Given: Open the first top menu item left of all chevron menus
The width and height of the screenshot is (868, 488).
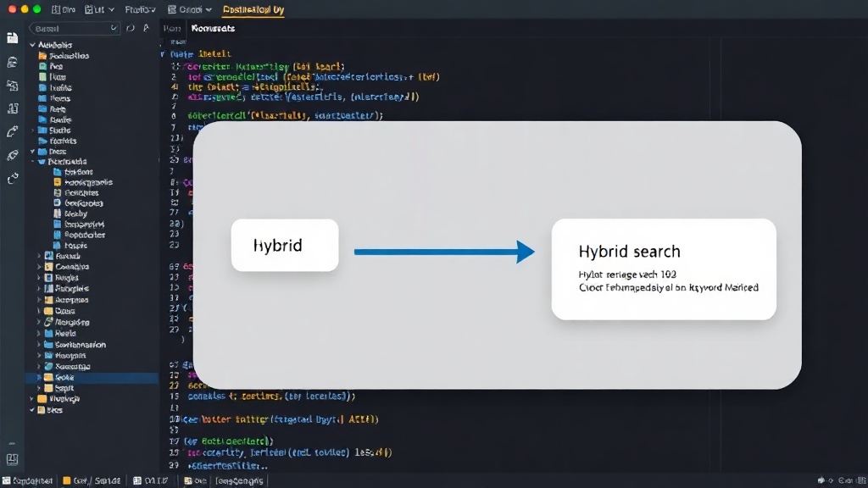Looking at the screenshot, I should (64, 9).
